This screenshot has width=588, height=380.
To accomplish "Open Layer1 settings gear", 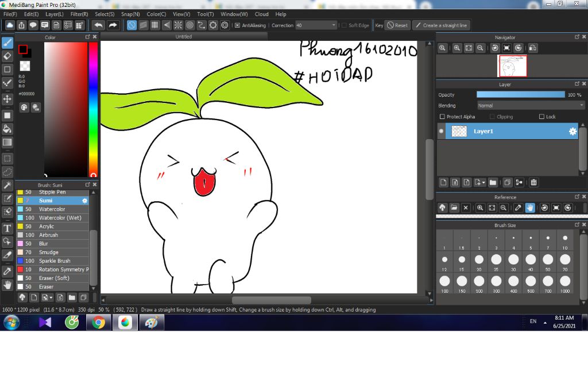I will (x=572, y=132).
